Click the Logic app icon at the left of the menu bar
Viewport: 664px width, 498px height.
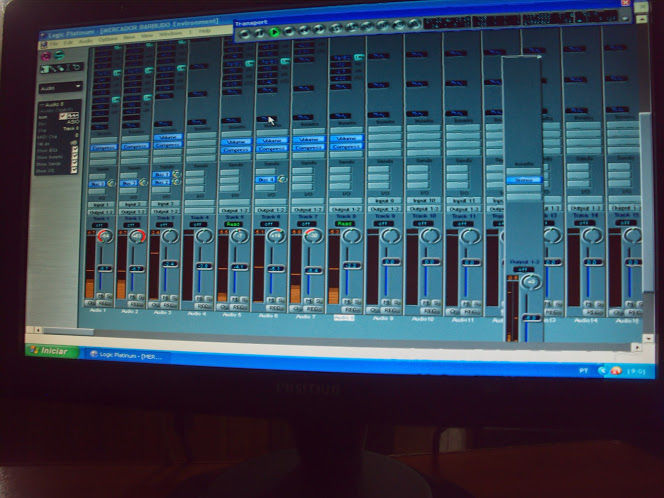coord(44,44)
